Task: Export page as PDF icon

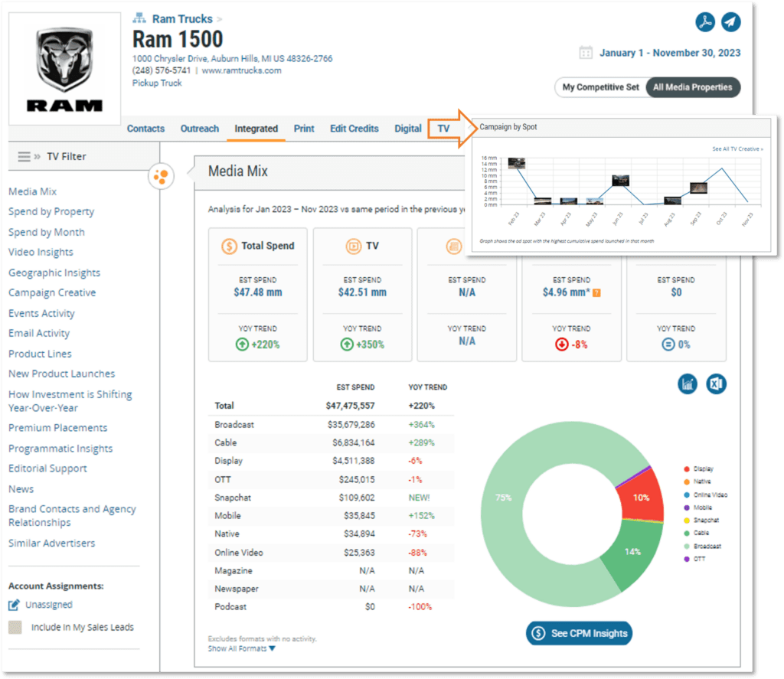Action: [705, 22]
